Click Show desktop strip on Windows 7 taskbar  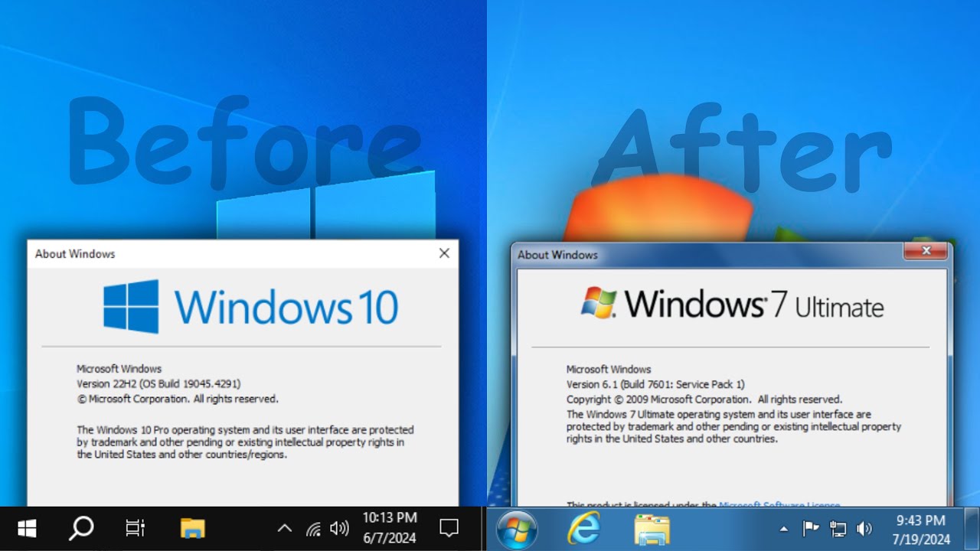click(972, 529)
